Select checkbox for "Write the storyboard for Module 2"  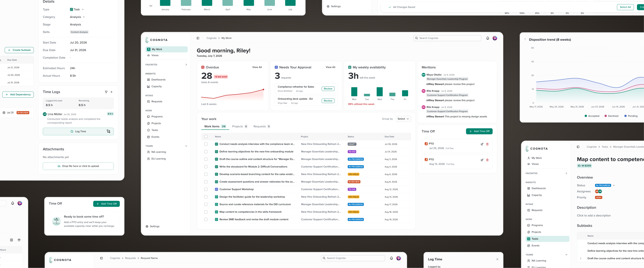point(206,167)
